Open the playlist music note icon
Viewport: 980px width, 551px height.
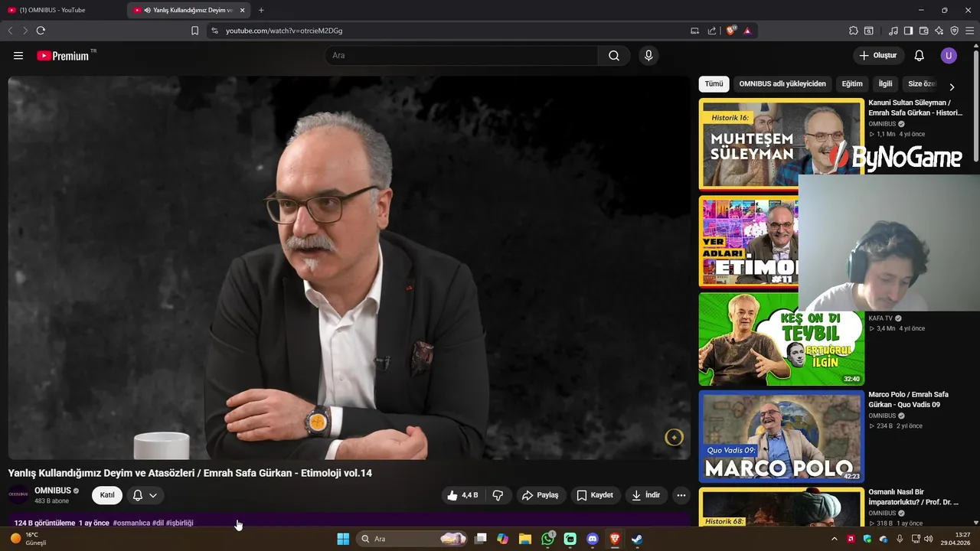(893, 31)
